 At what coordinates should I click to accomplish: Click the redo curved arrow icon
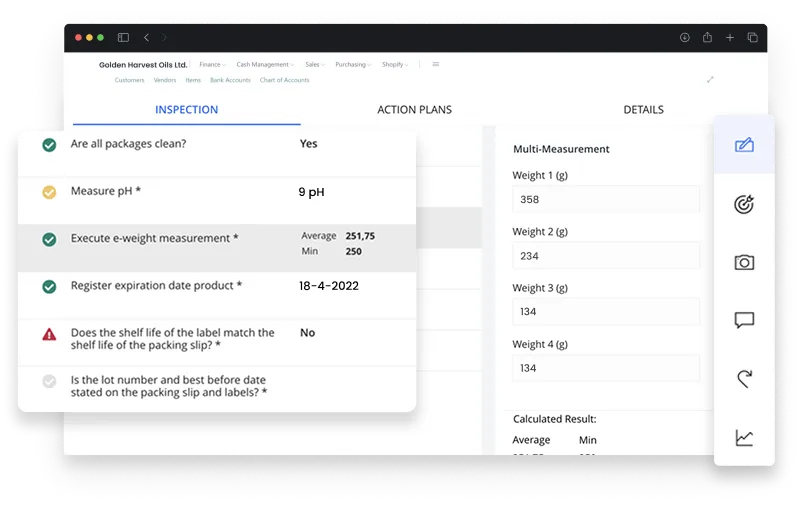pos(744,379)
